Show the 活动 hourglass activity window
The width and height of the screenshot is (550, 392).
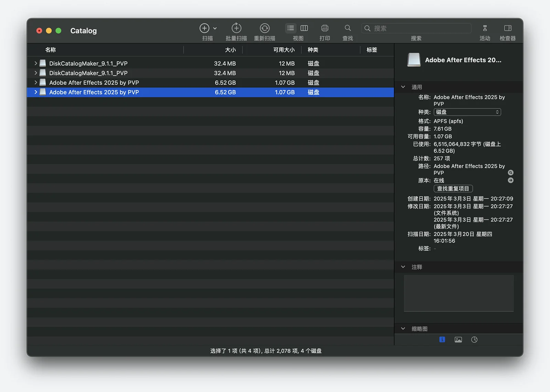pos(485,28)
